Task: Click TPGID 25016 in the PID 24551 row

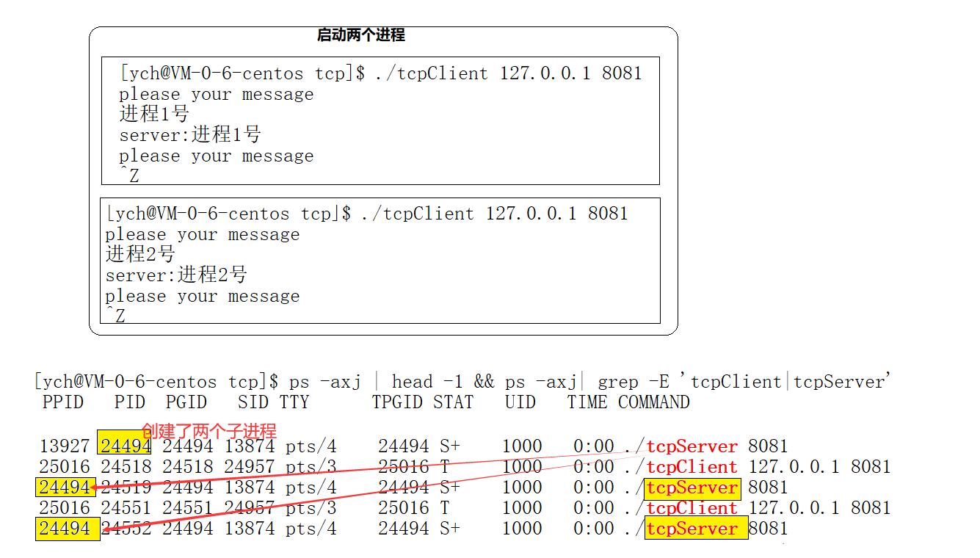Action: click(x=404, y=508)
